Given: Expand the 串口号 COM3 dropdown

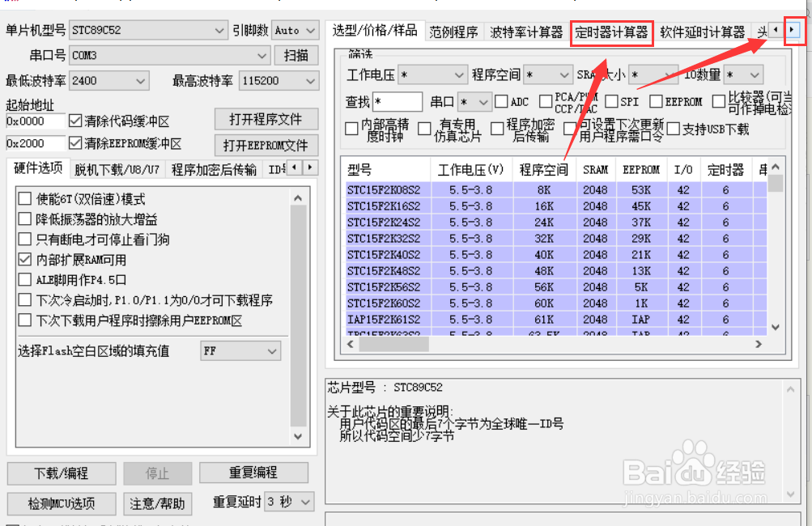Looking at the screenshot, I should click(170, 55).
